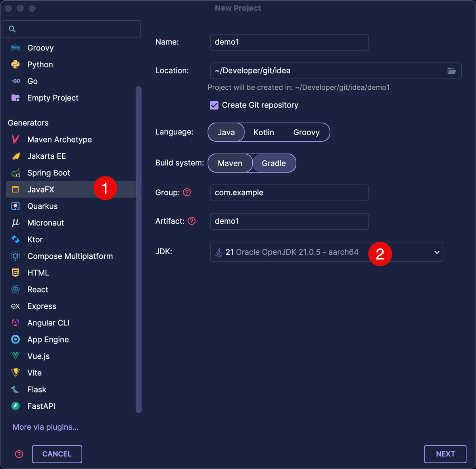Click the NEXT button
The height and width of the screenshot is (469, 476).
[445, 454]
